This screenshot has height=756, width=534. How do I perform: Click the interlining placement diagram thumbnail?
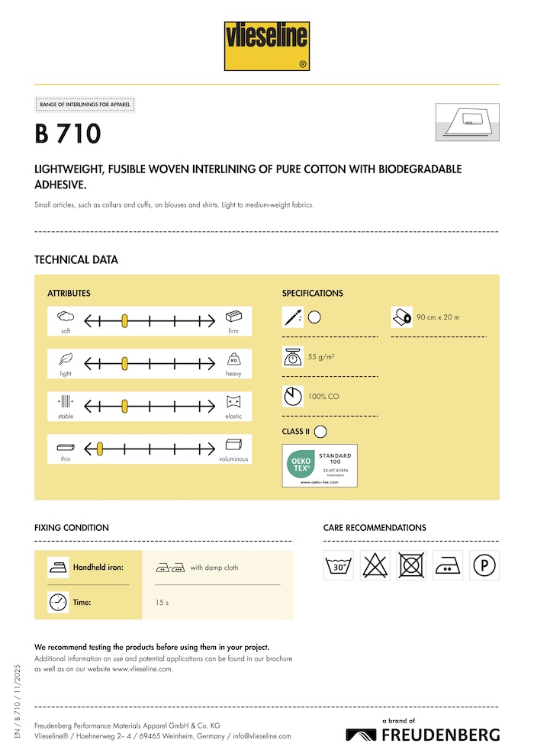coord(467,122)
